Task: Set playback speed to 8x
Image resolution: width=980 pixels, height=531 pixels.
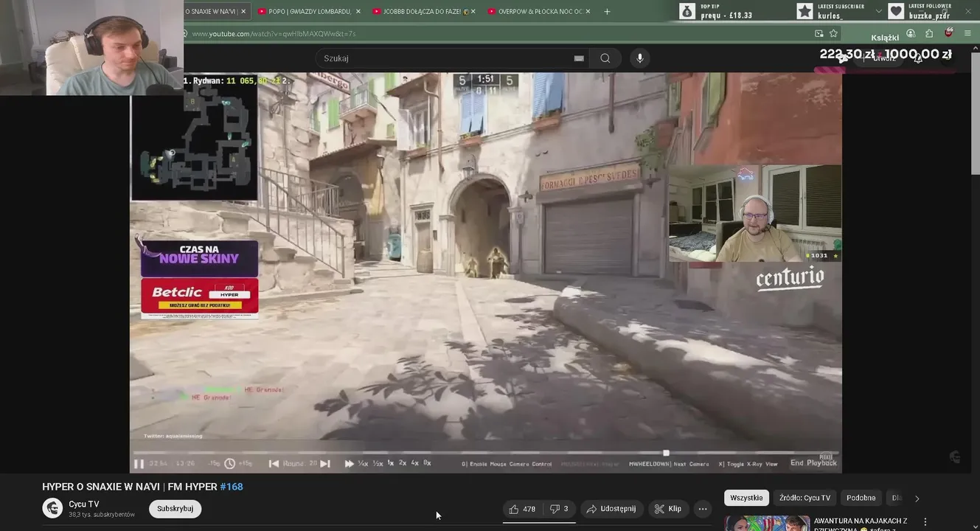Action: (x=427, y=463)
